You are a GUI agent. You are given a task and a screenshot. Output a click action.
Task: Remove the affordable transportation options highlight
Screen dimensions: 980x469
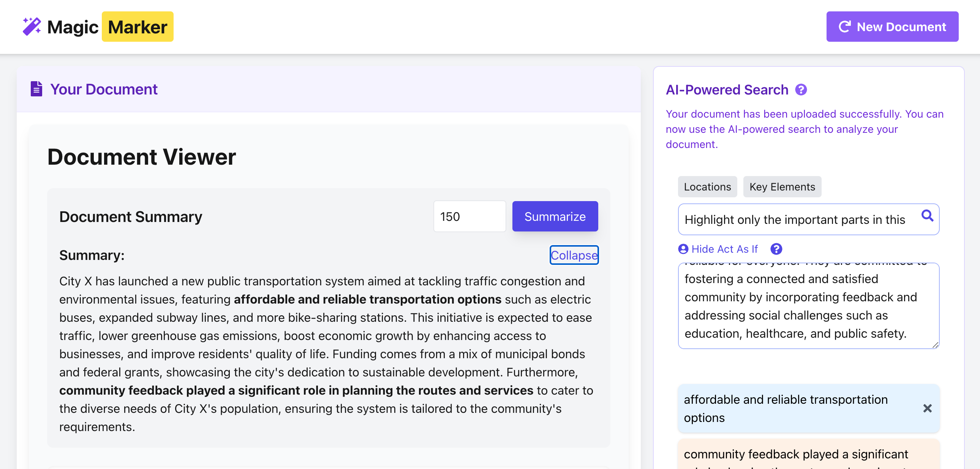pos(927,409)
